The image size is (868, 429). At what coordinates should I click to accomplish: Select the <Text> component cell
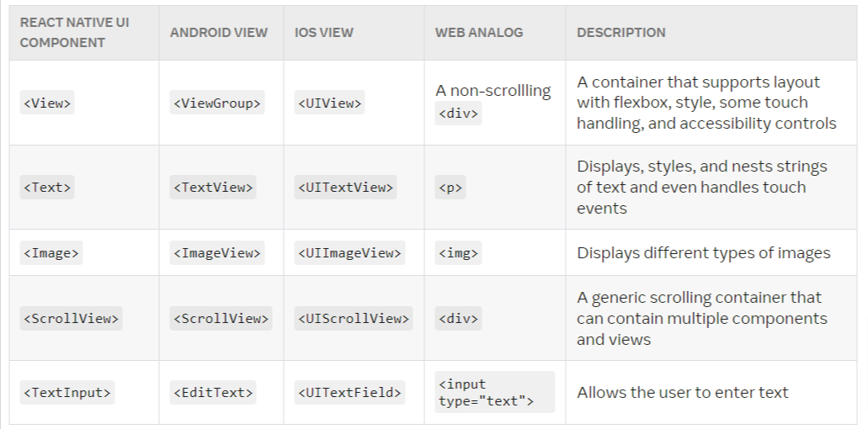coord(47,187)
